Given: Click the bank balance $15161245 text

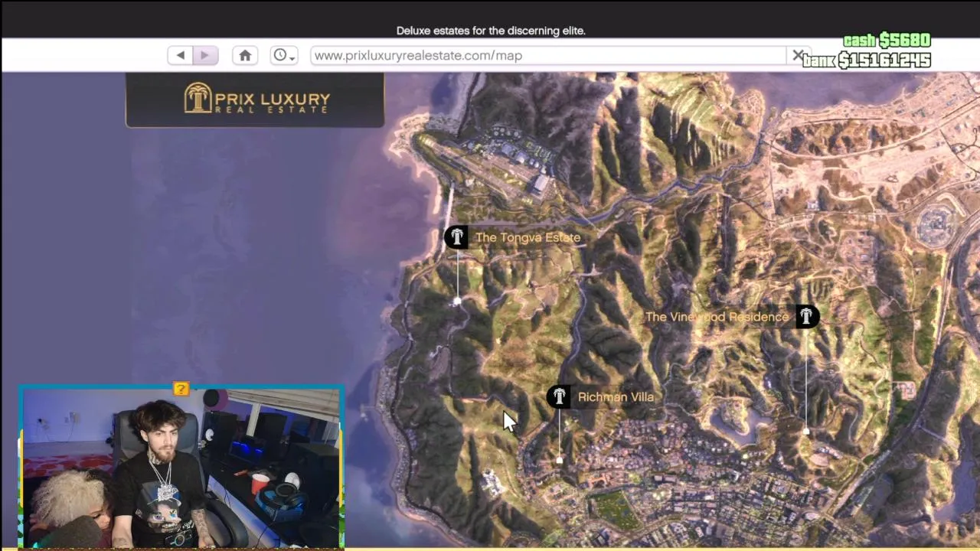Looking at the screenshot, I should click(867, 60).
